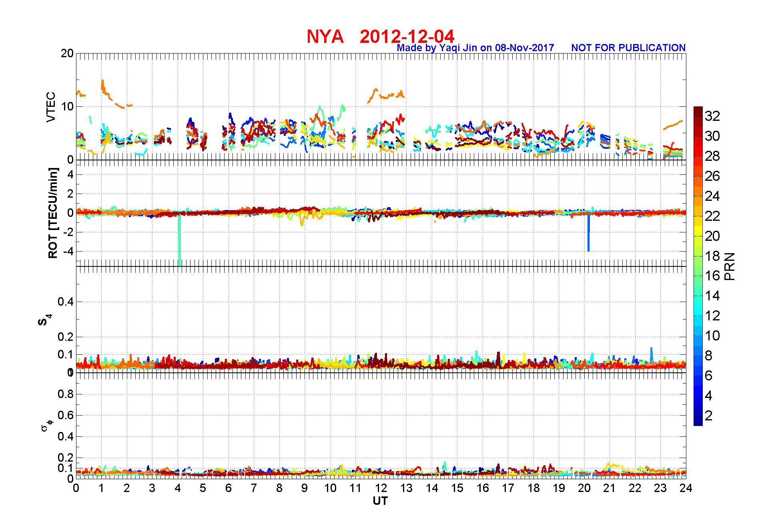The image size is (762, 532).
Task: Click the PRN colorbar tick label 28
Action: (712, 156)
